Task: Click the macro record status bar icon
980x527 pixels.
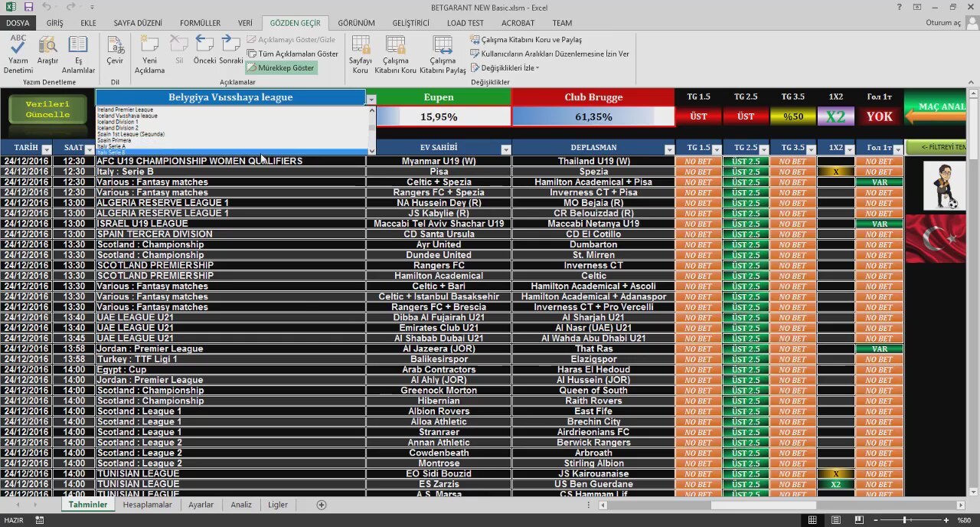Action: pyautogui.click(x=39, y=520)
